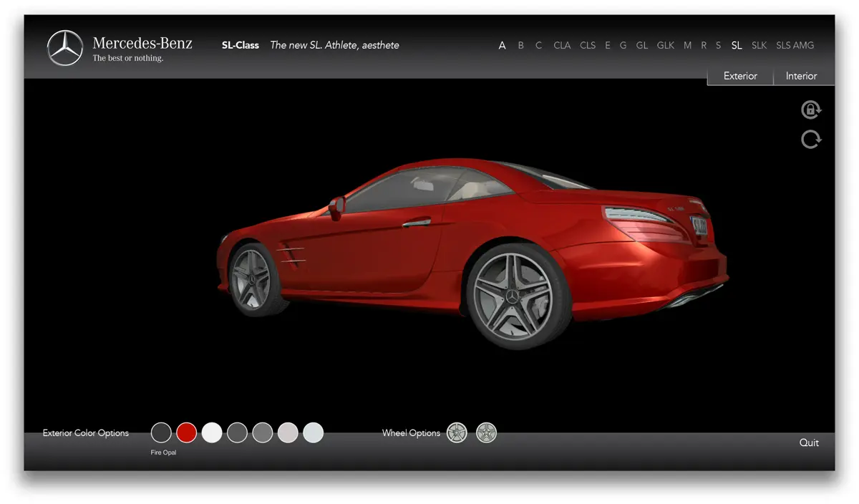Choose the red Fire Opal color swatch
The image size is (859, 504).
187,432
